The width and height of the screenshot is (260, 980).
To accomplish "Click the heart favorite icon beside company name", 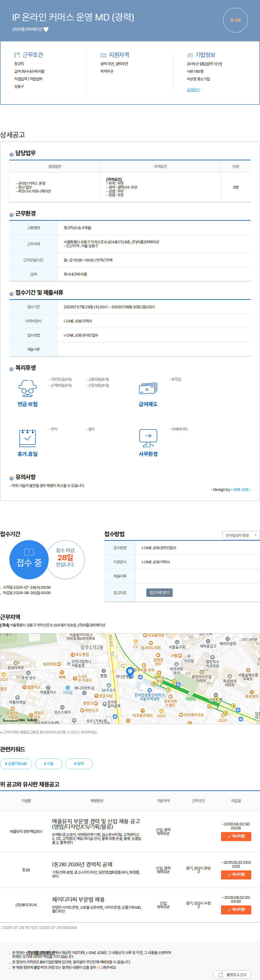I will click(46, 29).
